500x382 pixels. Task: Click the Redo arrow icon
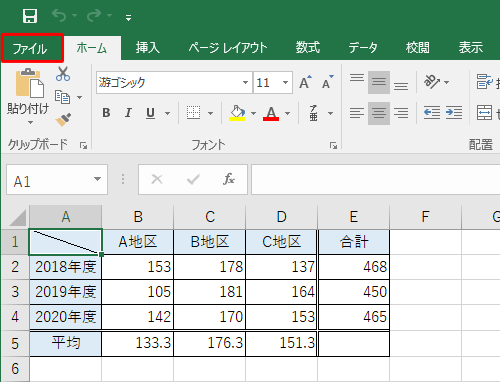pyautogui.click(x=94, y=15)
